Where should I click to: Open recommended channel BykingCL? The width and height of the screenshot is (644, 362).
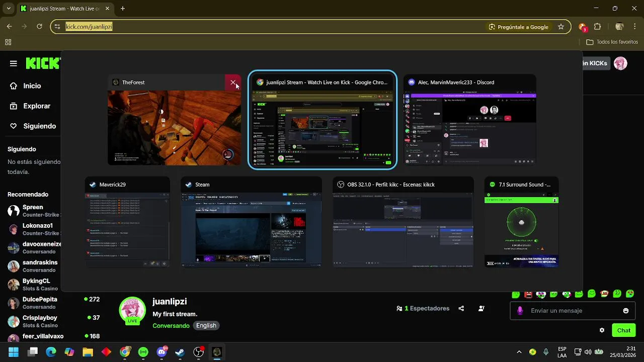click(34, 285)
